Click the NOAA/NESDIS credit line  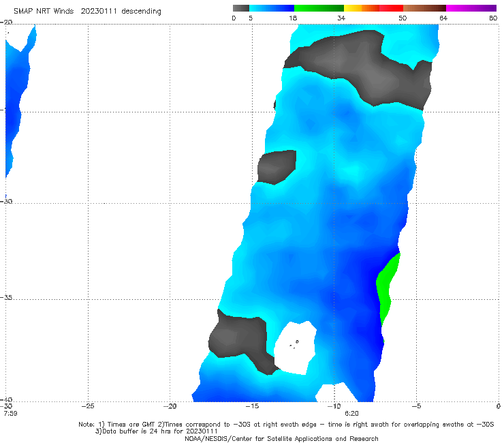pyautogui.click(x=281, y=438)
